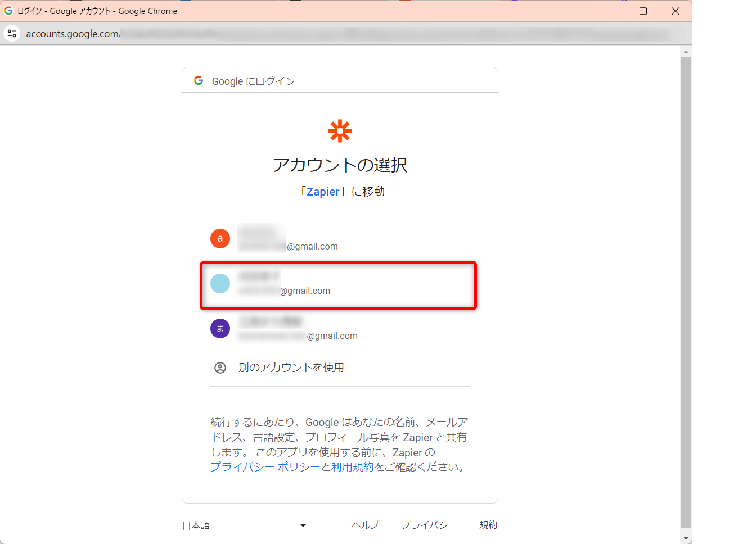Click the scrollbar up arrow
The image size is (756, 544).
pos(686,52)
